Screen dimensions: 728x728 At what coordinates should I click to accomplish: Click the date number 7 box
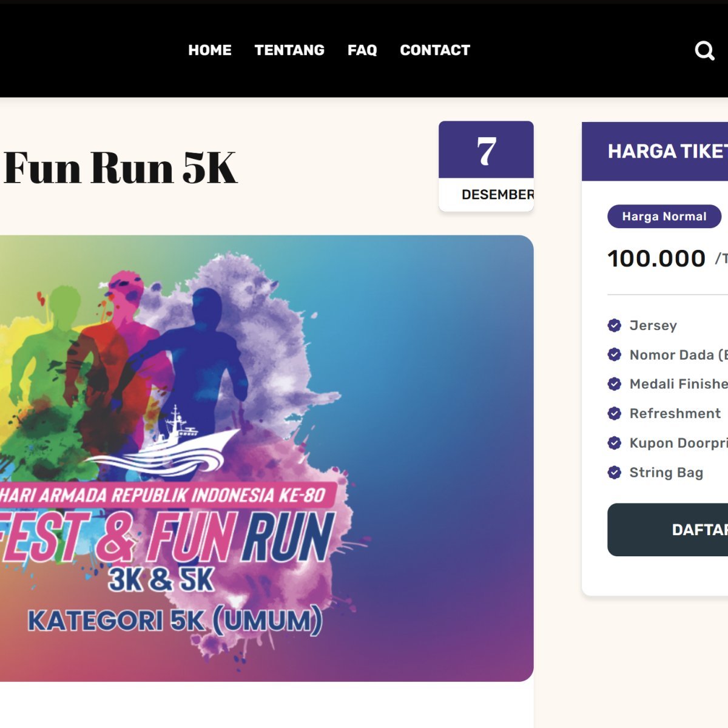486,150
